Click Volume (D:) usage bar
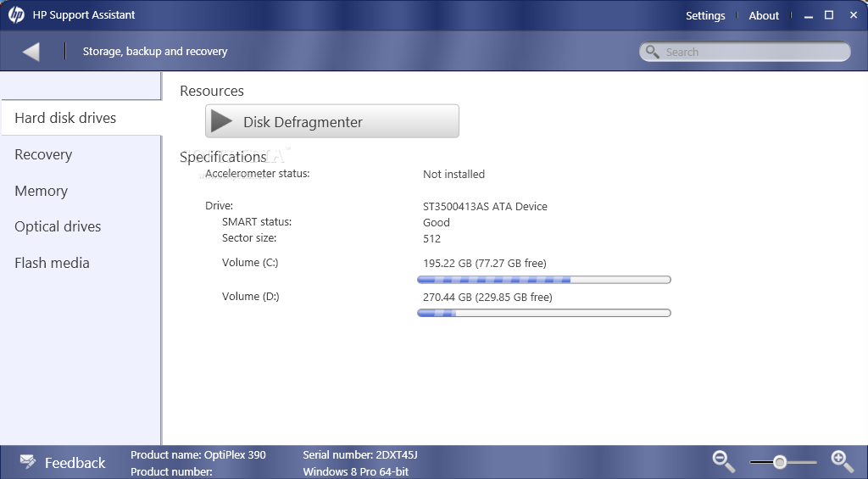 (x=544, y=313)
